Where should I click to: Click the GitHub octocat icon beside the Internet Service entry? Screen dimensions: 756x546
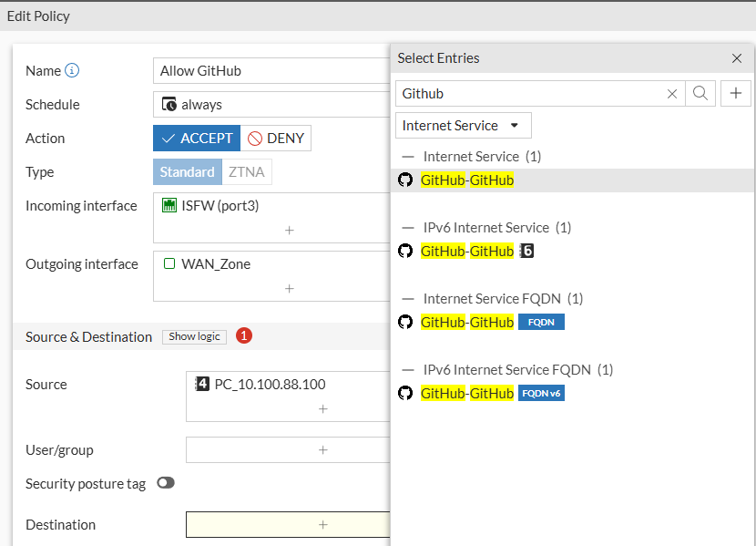(x=404, y=180)
